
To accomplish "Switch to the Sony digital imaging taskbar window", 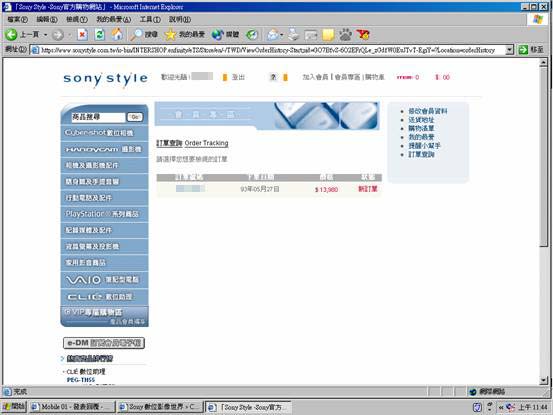I will (x=160, y=407).
